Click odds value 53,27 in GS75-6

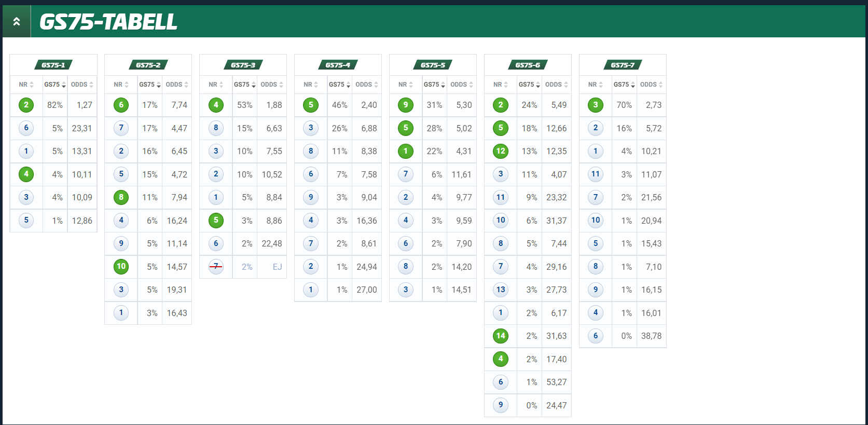[x=557, y=382]
